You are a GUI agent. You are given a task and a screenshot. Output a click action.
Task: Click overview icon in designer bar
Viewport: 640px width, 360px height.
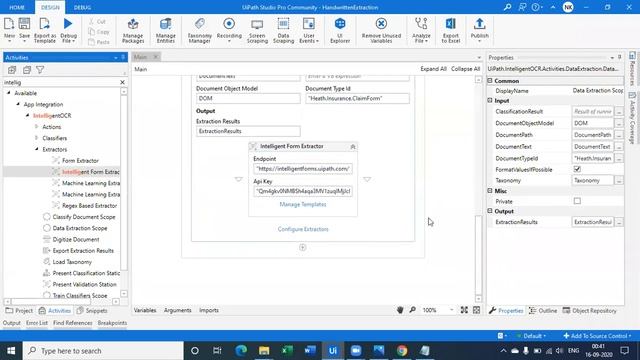pyautogui.click(x=477, y=310)
